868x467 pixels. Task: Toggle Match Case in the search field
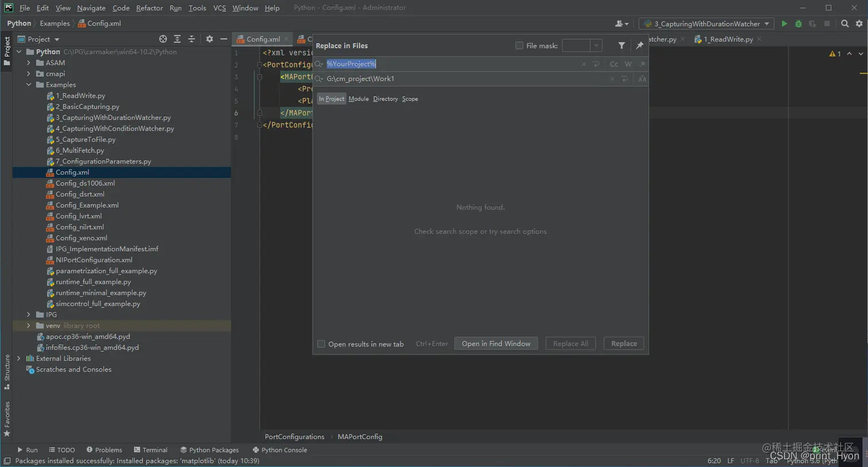coord(614,64)
